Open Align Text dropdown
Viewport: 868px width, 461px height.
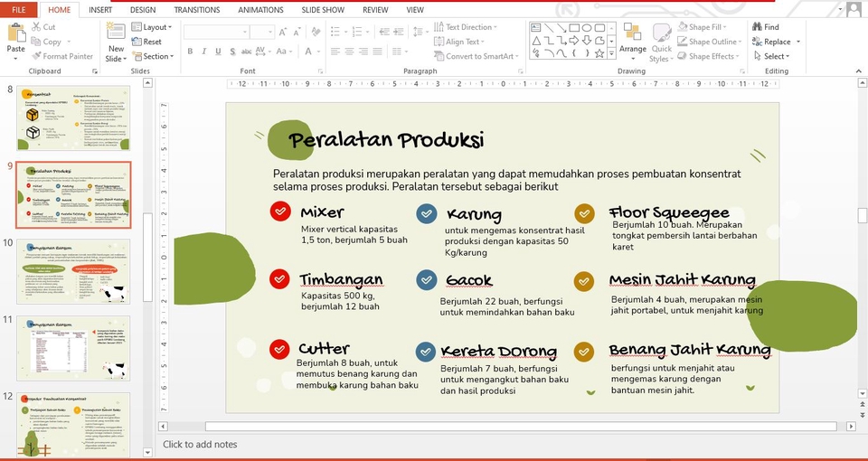click(459, 42)
